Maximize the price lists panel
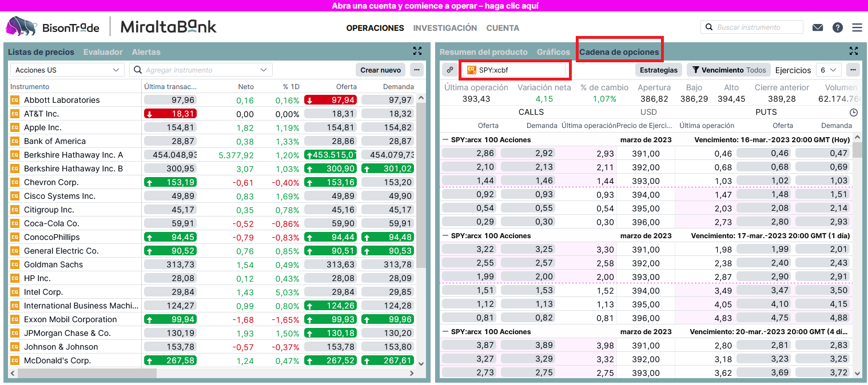Image resolution: width=868 pixels, height=385 pixels. click(x=417, y=51)
